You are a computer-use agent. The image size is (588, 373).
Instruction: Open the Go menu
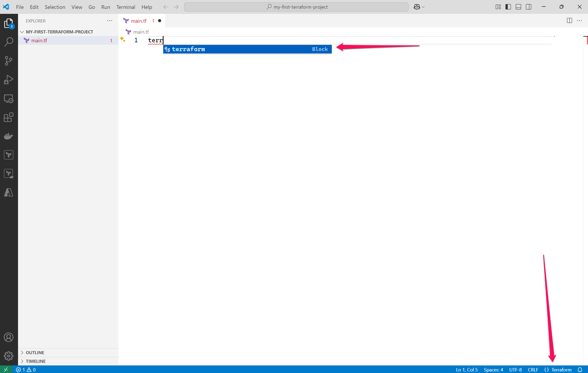(x=92, y=7)
